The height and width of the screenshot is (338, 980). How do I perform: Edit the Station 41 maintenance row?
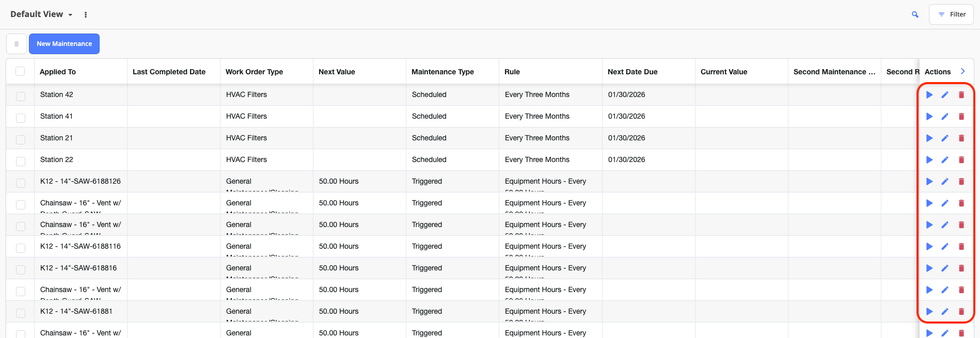pos(945,117)
